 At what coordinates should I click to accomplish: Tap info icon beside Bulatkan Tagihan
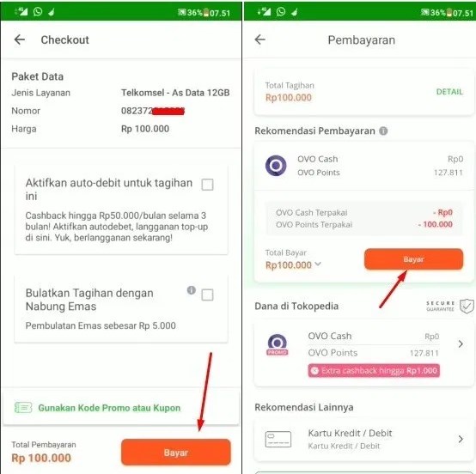(x=192, y=290)
